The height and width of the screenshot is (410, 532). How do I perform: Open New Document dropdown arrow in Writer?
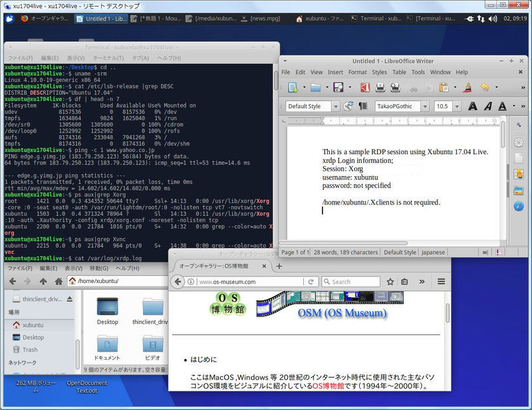304,88
